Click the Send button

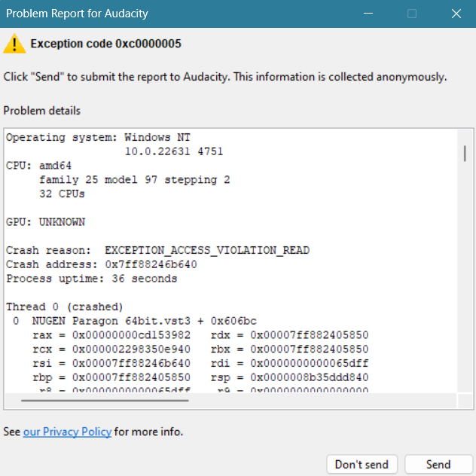point(438,464)
